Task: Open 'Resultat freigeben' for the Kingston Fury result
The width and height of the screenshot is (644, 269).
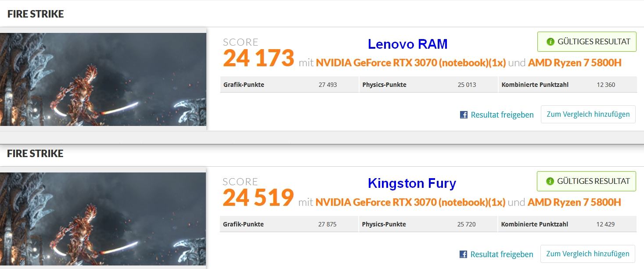Action: (501, 255)
